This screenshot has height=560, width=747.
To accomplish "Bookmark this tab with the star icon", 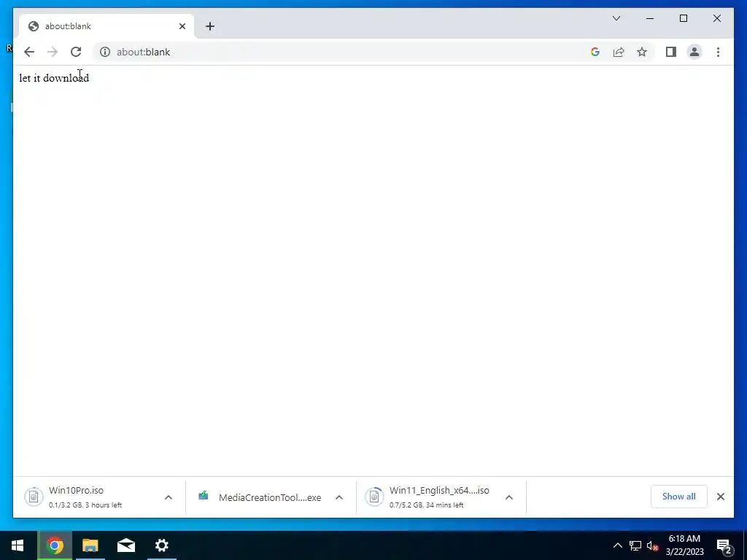I will tap(642, 52).
